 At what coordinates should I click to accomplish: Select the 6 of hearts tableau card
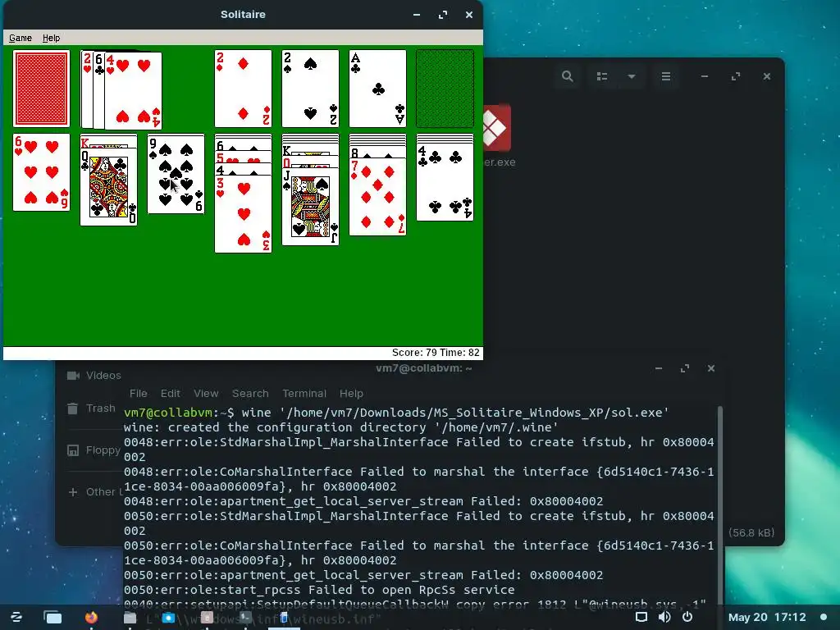pyautogui.click(x=41, y=172)
